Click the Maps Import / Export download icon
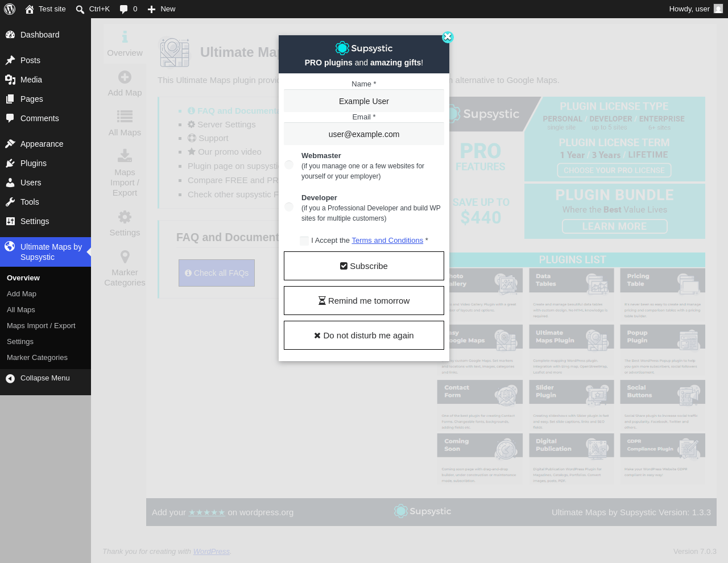The width and height of the screenshot is (728, 563). tap(125, 156)
